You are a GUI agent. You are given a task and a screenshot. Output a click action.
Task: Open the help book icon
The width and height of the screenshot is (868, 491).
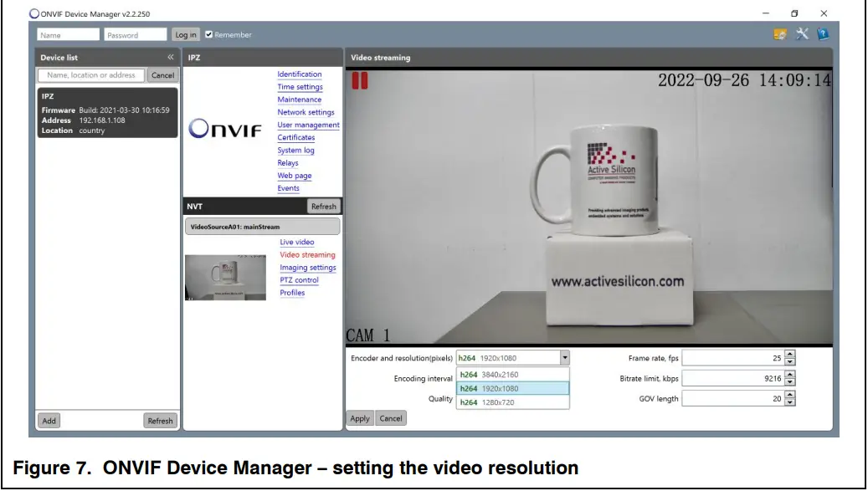pyautogui.click(x=823, y=35)
